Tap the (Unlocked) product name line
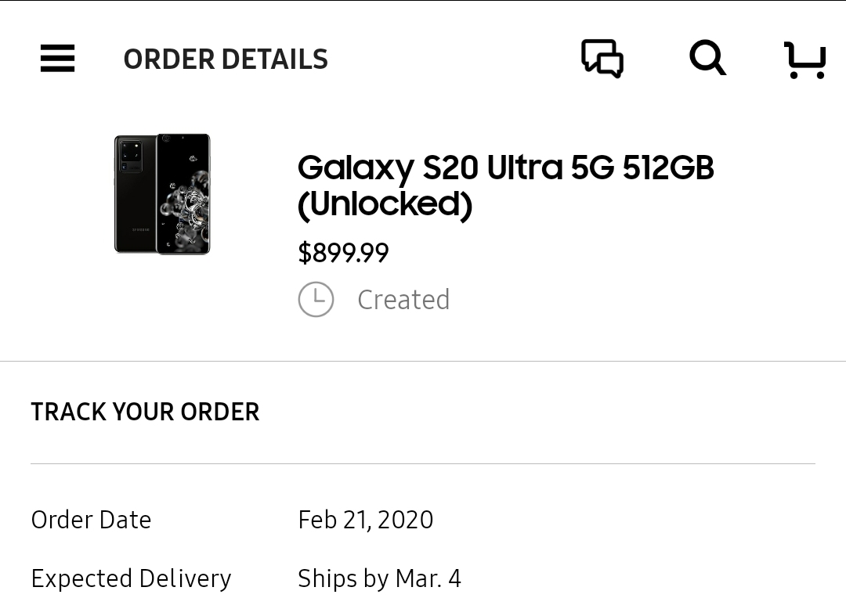Screen dimensions: 846x616 pos(385,205)
